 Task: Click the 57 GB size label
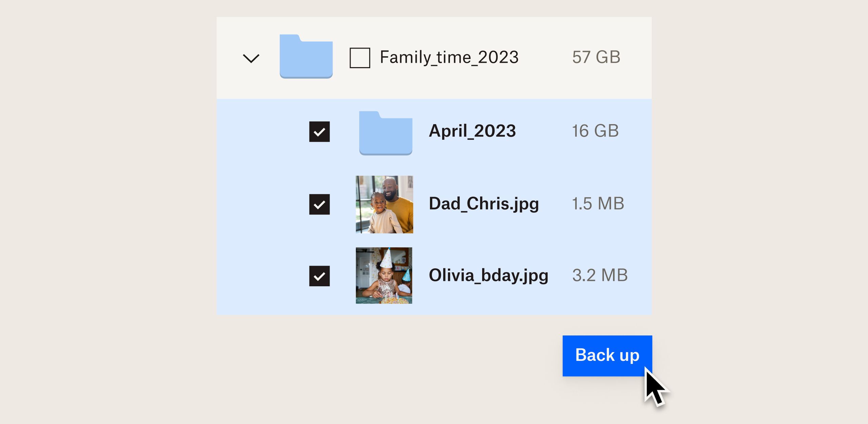coord(596,57)
